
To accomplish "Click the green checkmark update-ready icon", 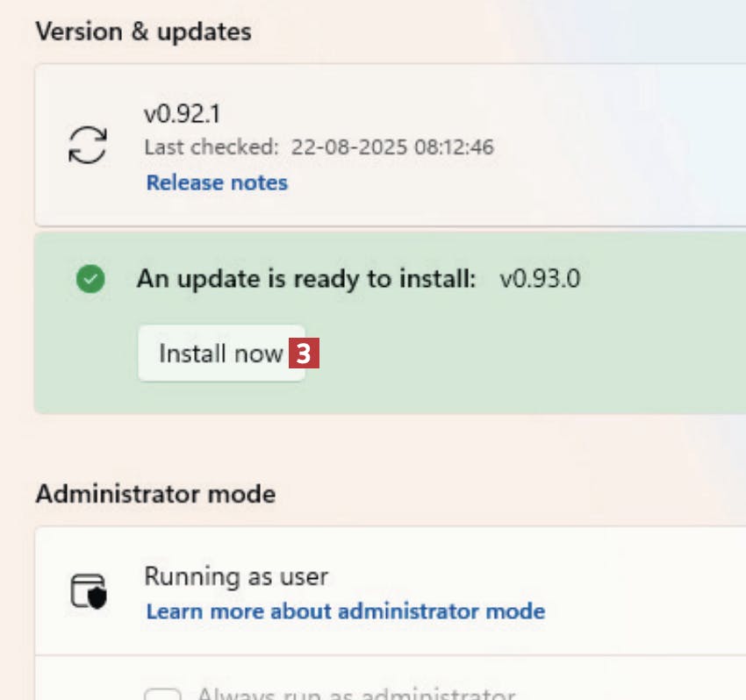I will point(90,280).
